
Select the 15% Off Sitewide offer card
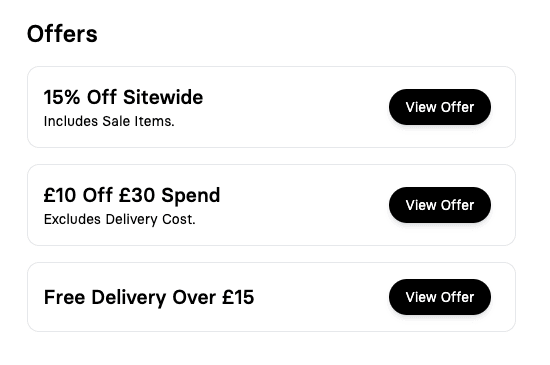pyautogui.click(x=271, y=107)
